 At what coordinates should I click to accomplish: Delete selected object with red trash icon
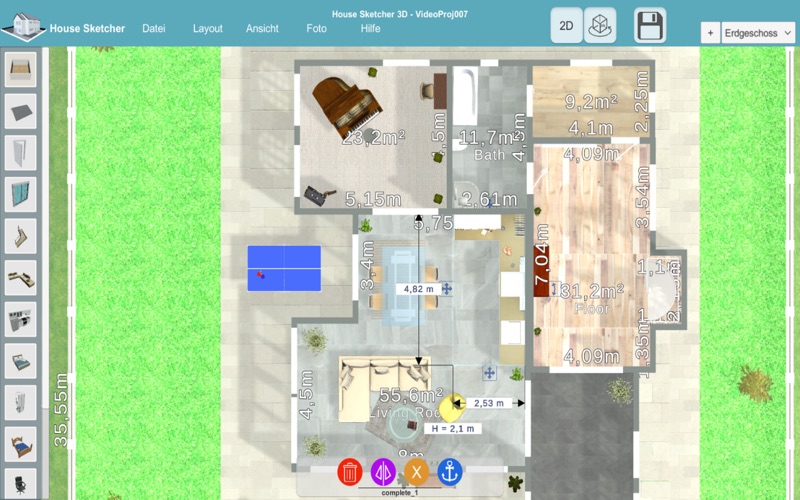point(349,472)
